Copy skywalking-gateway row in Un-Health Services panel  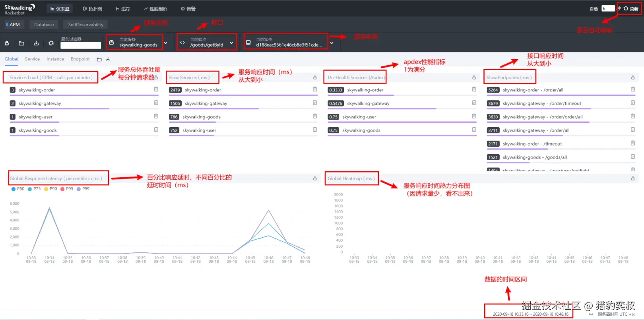[x=474, y=103]
